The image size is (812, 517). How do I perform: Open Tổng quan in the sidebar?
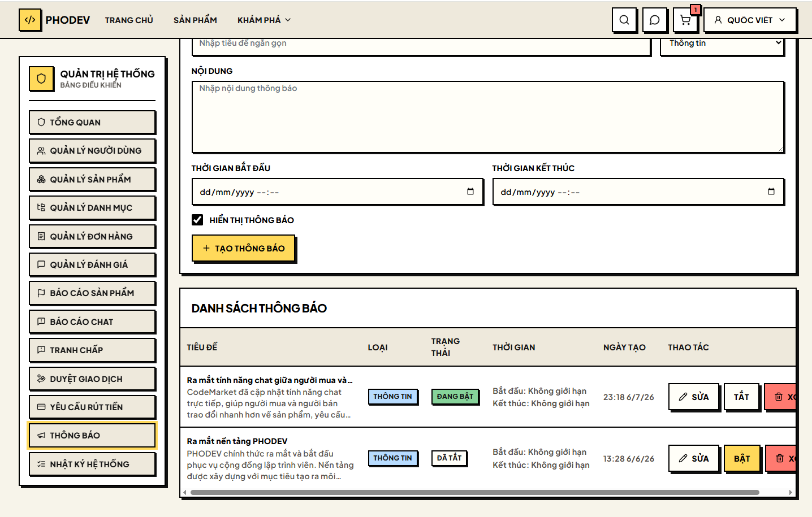coord(92,122)
